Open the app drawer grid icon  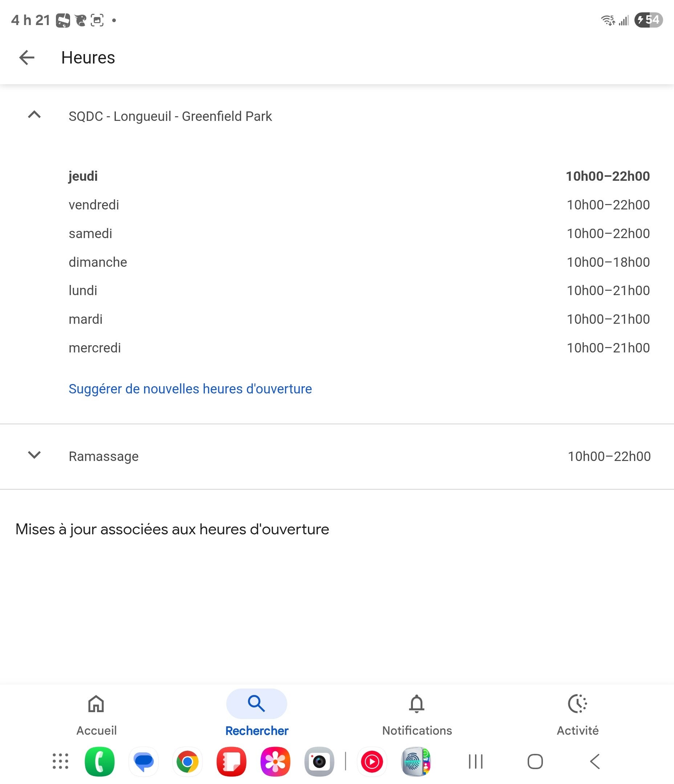(x=61, y=761)
